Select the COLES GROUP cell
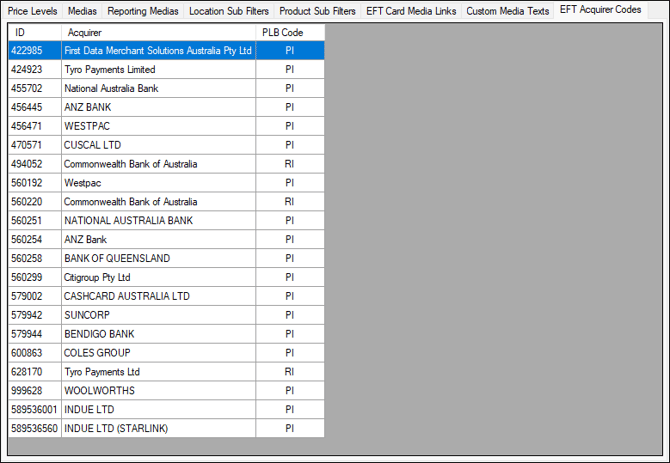 [x=159, y=352]
